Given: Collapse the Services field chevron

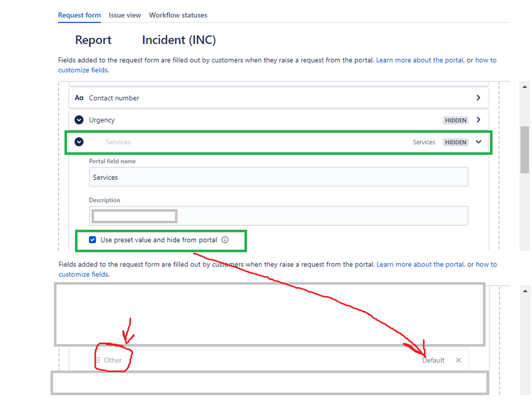Looking at the screenshot, I should pyautogui.click(x=478, y=142).
